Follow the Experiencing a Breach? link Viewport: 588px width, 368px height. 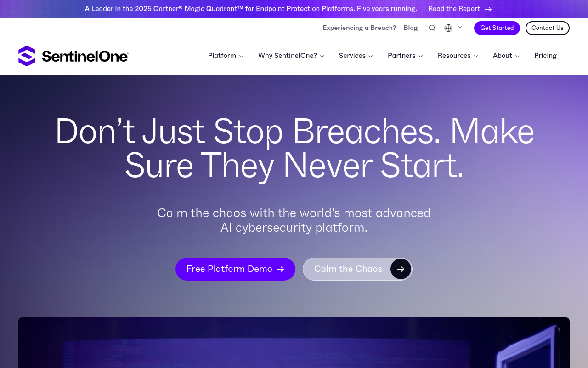point(359,28)
